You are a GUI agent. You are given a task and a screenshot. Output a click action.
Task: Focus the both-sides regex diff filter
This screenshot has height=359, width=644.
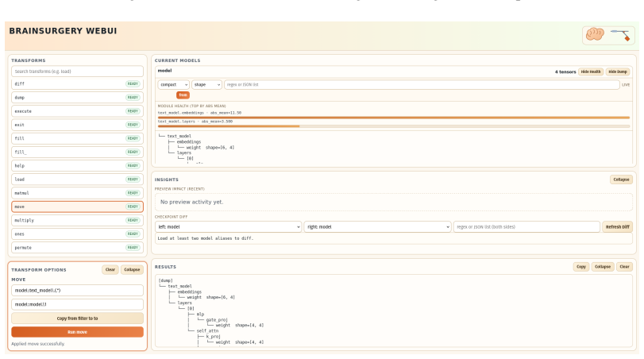coord(526,226)
